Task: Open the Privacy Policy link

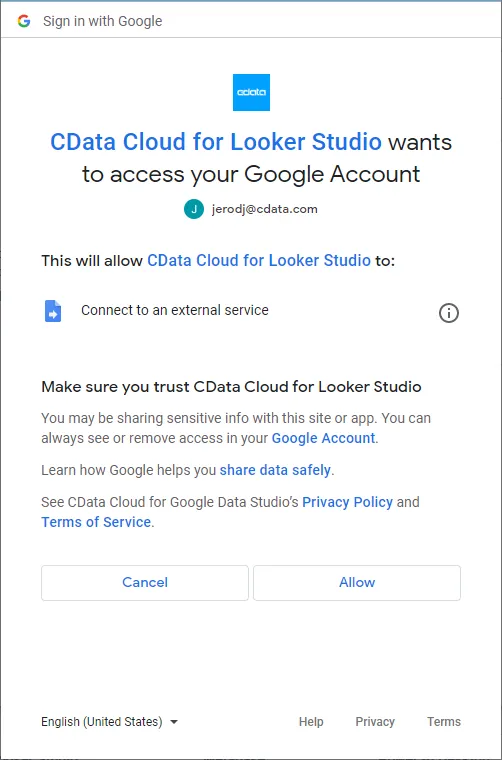Action: [347, 502]
